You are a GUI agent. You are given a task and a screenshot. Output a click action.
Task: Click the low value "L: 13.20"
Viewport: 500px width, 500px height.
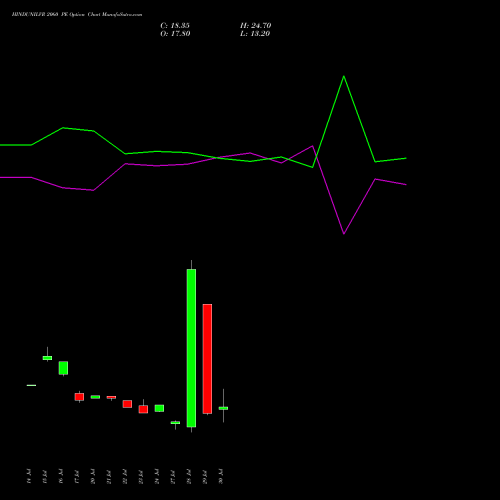coord(255,34)
